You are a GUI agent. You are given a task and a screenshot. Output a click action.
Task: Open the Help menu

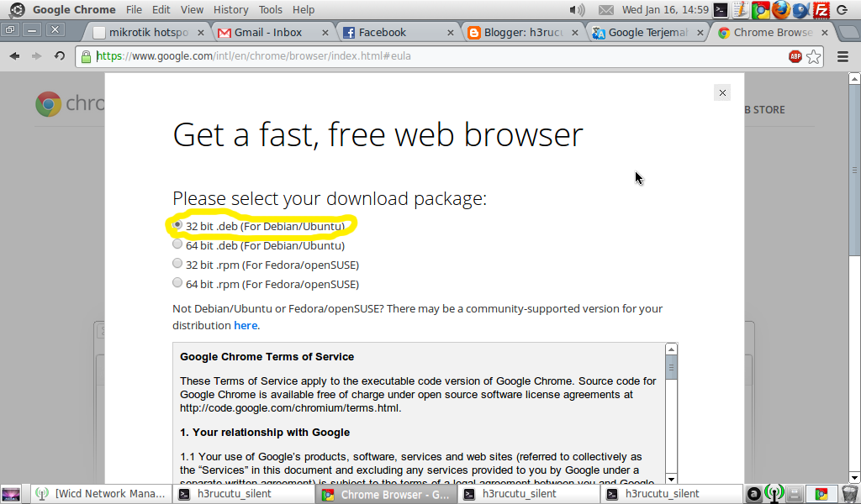[303, 10]
